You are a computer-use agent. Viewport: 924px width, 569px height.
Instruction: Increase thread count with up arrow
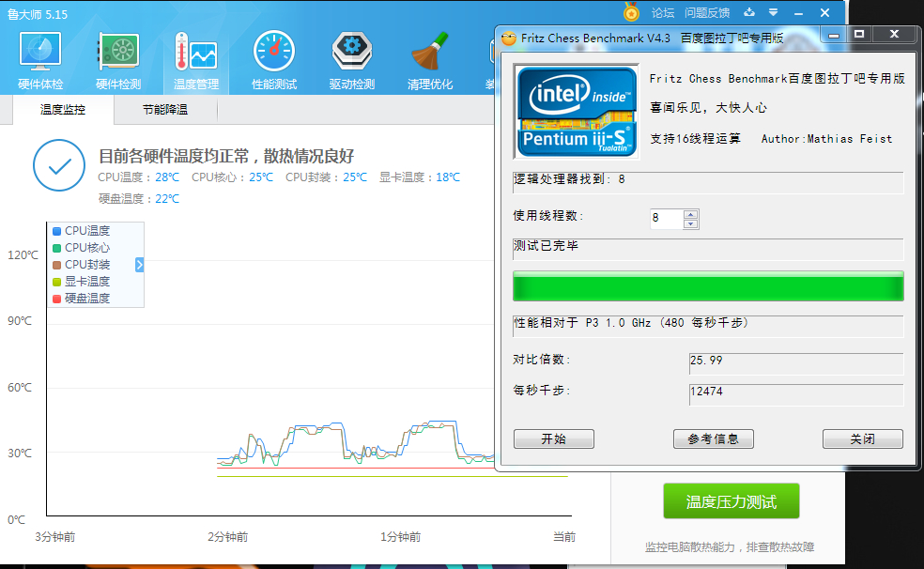pos(690,214)
